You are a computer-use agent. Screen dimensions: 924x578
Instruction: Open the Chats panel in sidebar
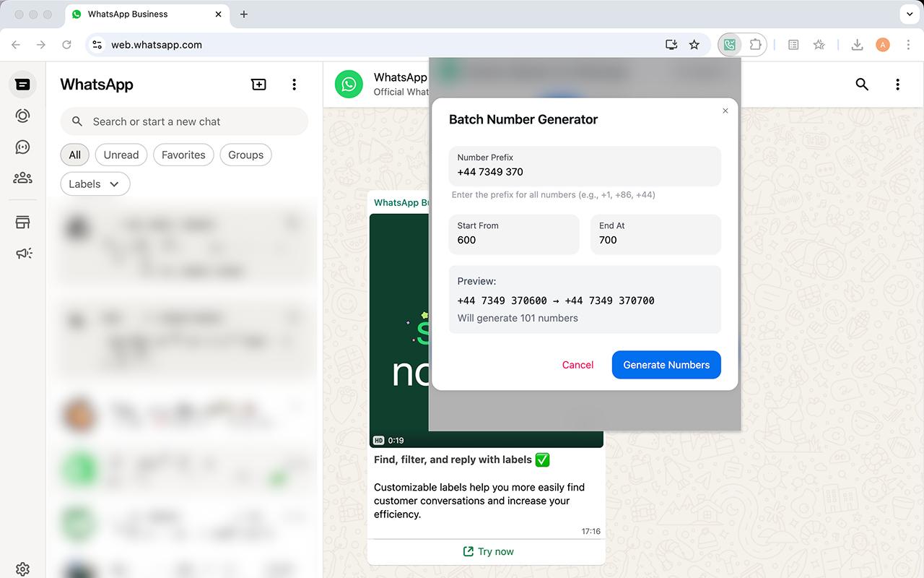(22, 84)
